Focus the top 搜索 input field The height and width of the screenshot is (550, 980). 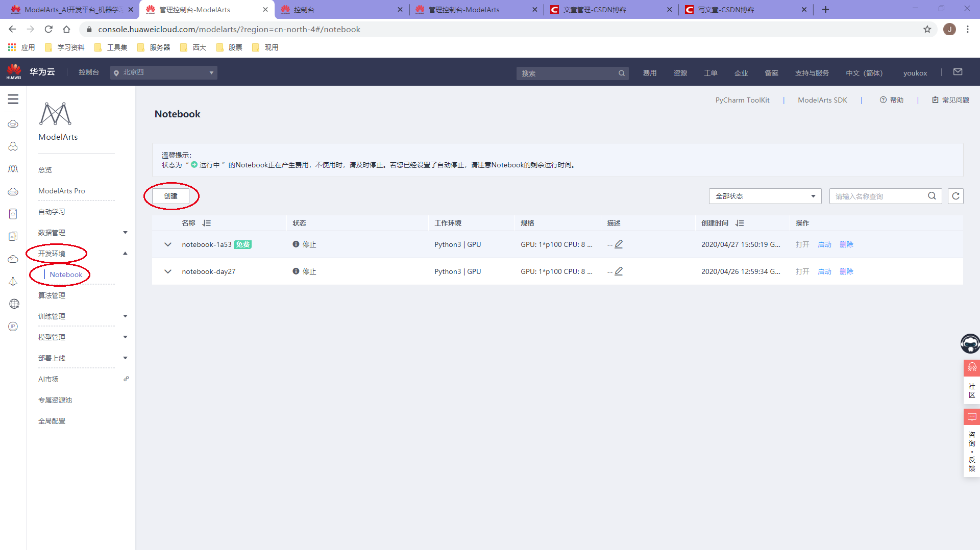point(567,73)
